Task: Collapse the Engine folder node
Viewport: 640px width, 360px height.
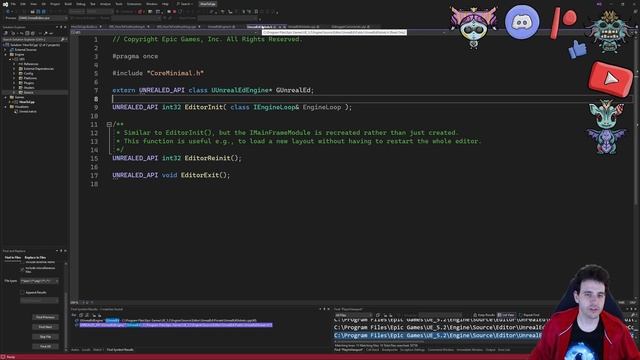Action: coord(5,54)
